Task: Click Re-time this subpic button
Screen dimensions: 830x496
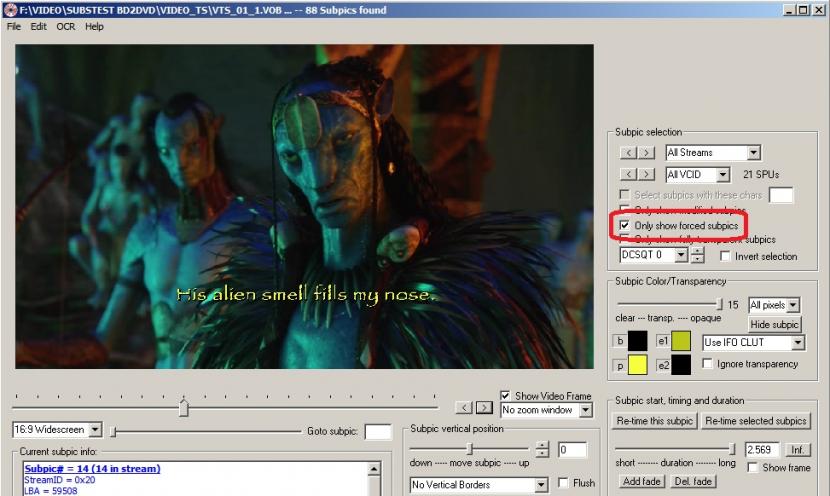Action: [654, 421]
